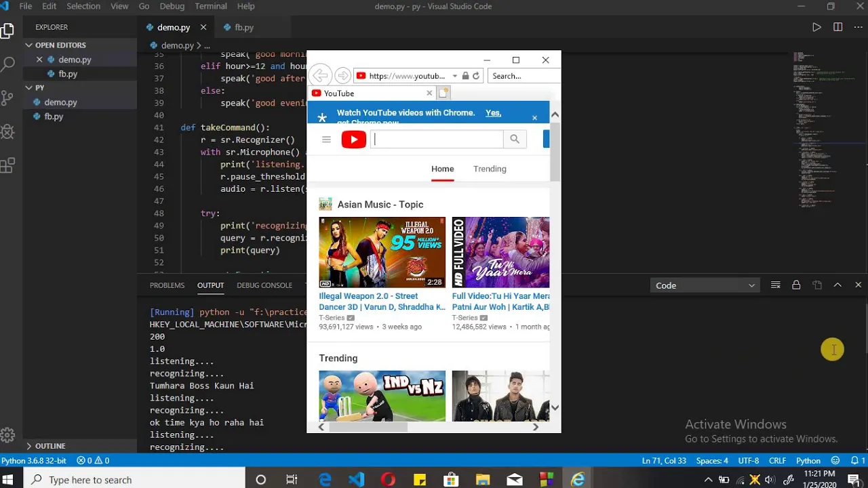Close demo.py in Open Editors list
868x488 pixels.
pos(39,60)
